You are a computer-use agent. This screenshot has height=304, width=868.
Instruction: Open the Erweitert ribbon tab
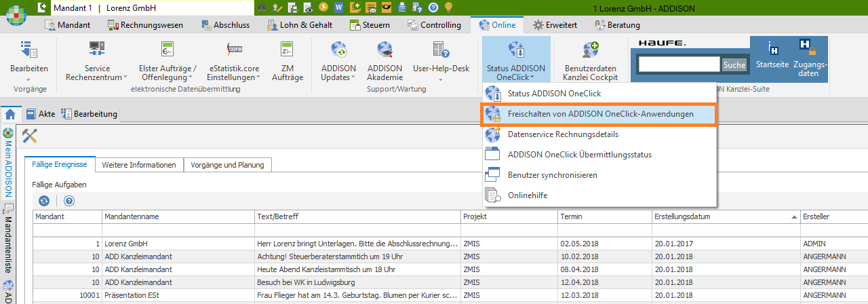coord(555,25)
